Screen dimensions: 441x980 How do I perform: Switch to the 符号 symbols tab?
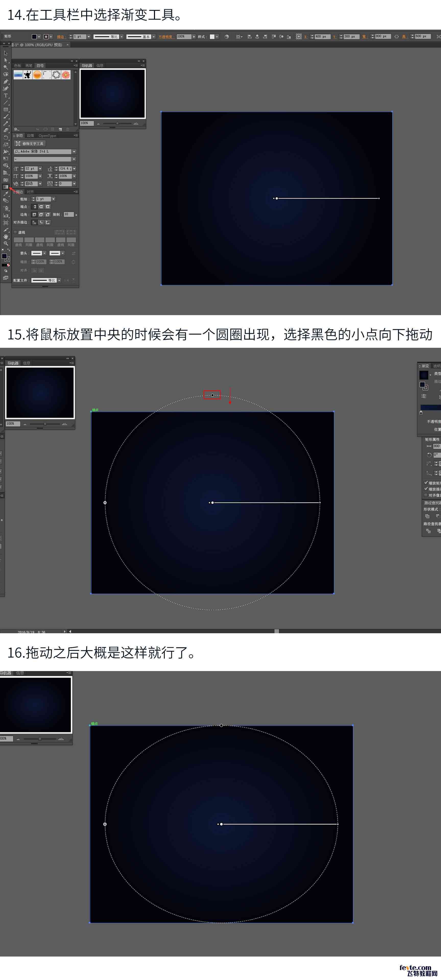(40, 65)
